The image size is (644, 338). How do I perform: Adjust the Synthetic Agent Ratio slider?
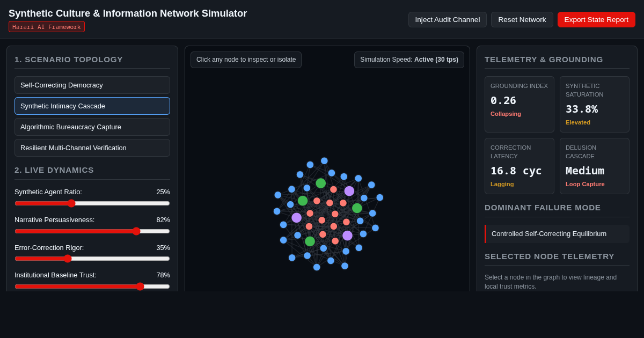pyautogui.click(x=92, y=203)
